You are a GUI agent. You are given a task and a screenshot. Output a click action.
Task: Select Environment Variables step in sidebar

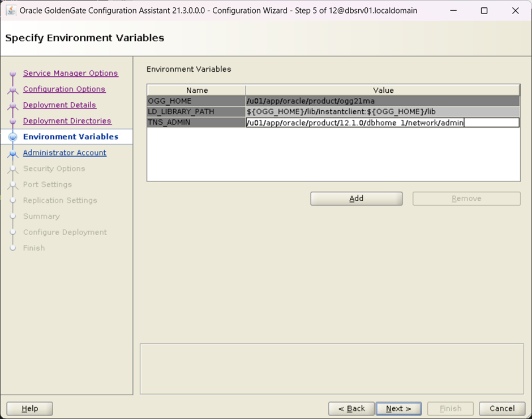[71, 137]
